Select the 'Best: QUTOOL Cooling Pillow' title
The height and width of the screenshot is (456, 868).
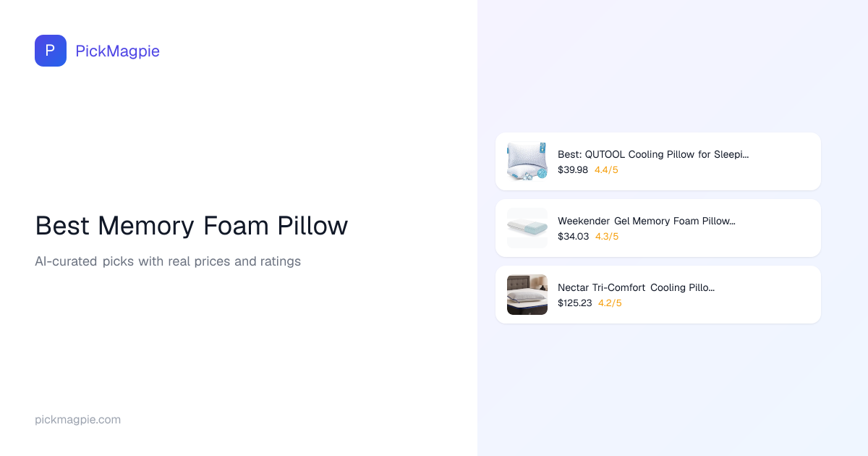(x=652, y=154)
